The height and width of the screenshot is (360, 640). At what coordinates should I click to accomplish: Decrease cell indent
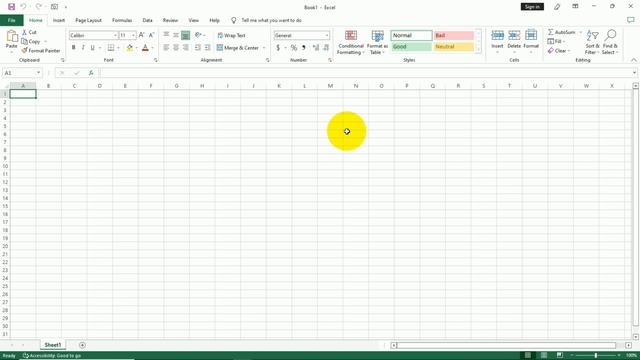pyautogui.click(x=198, y=48)
